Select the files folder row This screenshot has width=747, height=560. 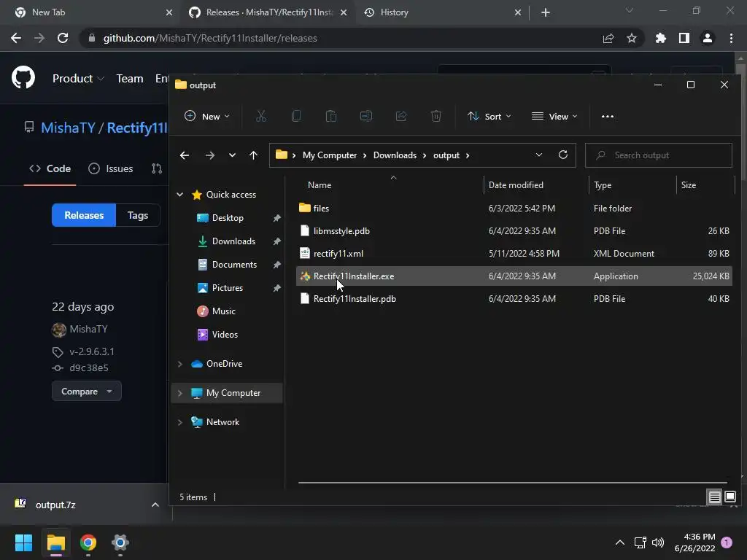(514, 208)
